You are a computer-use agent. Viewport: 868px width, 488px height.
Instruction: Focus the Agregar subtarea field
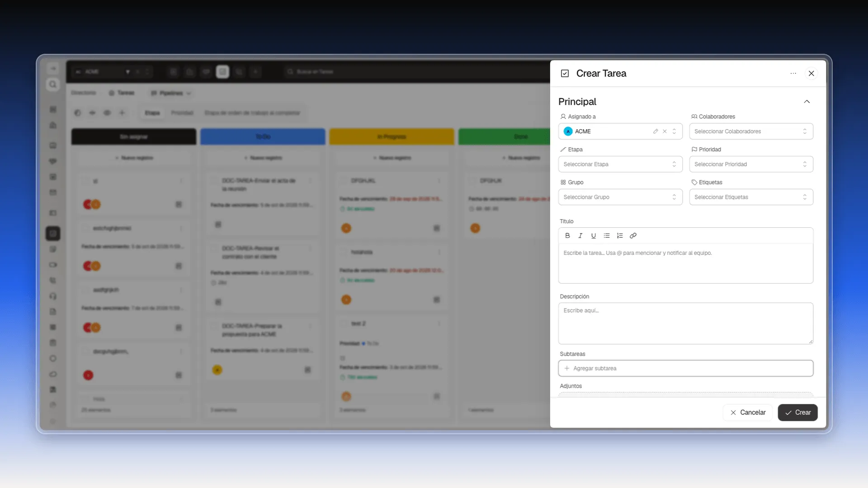tap(685, 368)
